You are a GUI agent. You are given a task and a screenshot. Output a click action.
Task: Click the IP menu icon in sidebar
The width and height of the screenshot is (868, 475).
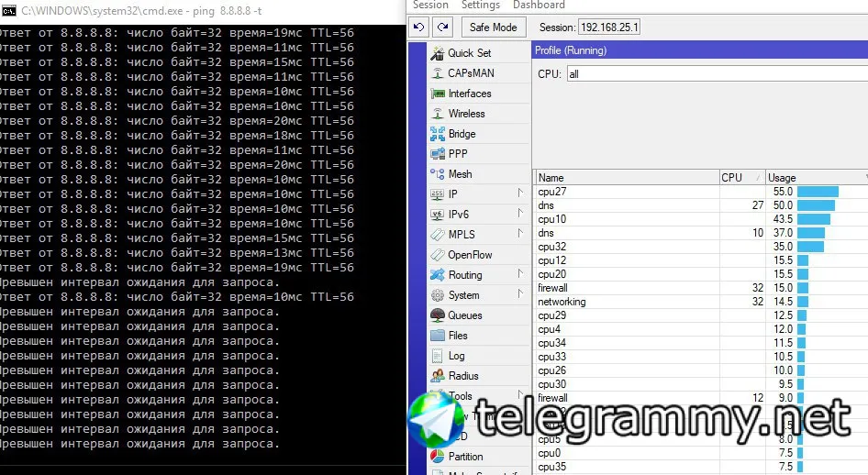(438, 194)
